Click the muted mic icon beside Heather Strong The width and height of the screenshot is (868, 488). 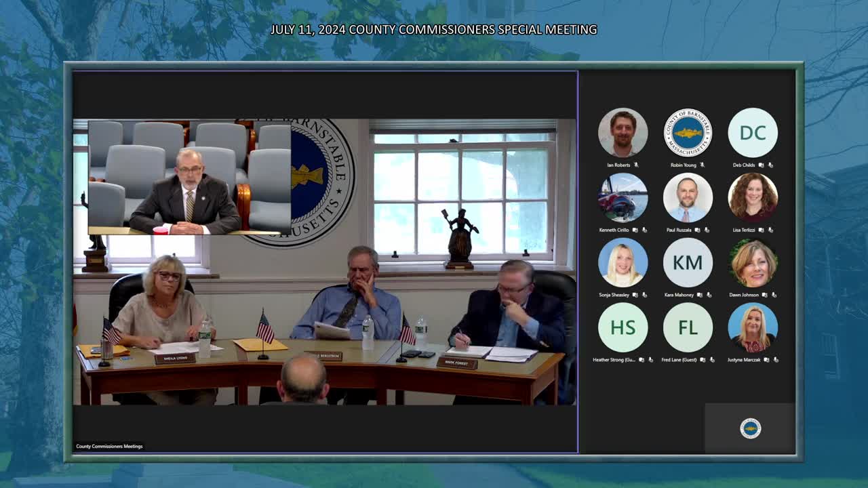click(x=651, y=360)
